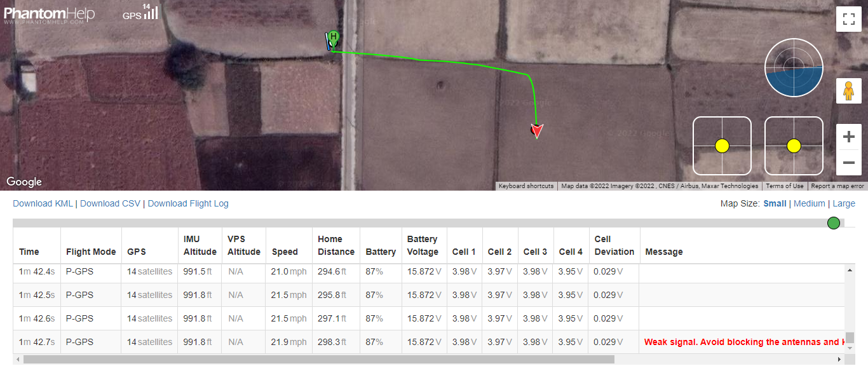Open Report a map error link
The height and width of the screenshot is (373, 868).
click(837, 186)
